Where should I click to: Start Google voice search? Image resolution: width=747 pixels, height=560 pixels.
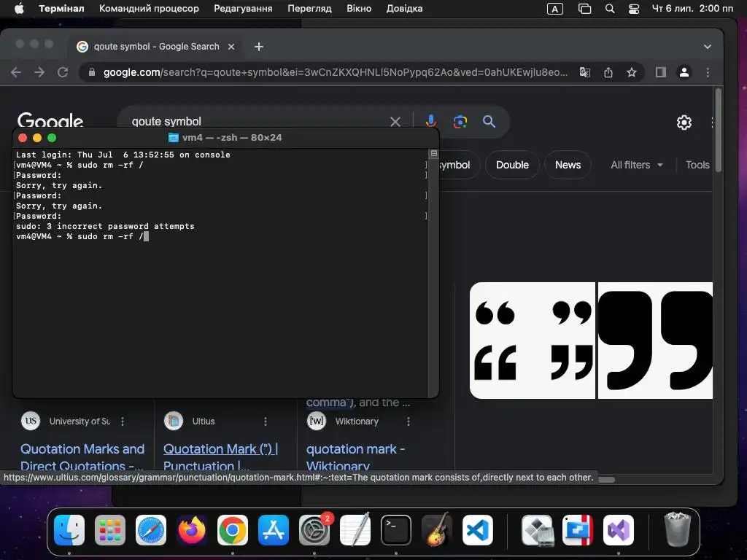430,121
